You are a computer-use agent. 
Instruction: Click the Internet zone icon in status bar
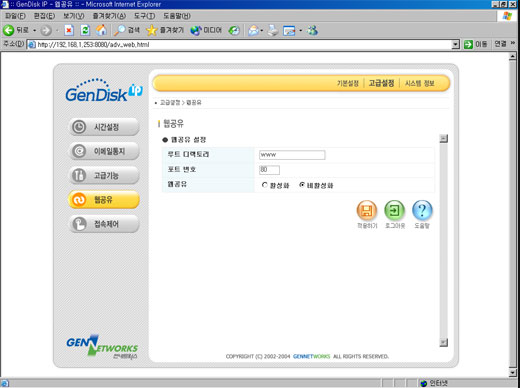tap(424, 383)
